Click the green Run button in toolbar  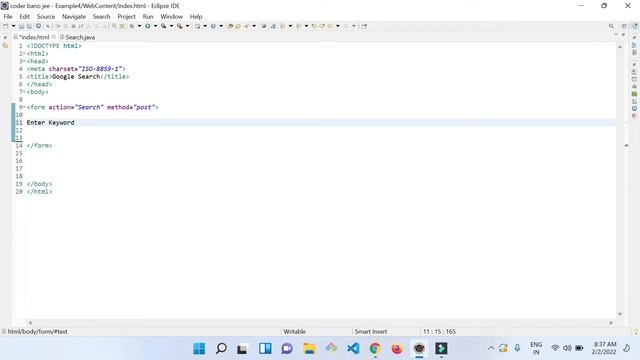click(x=147, y=26)
